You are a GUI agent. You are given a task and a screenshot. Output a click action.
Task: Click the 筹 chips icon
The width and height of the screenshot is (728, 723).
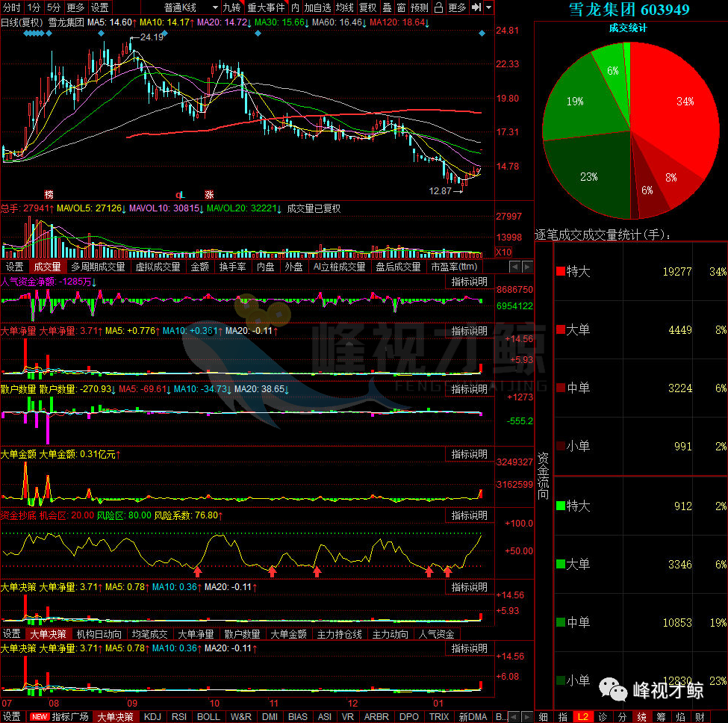[661, 717]
